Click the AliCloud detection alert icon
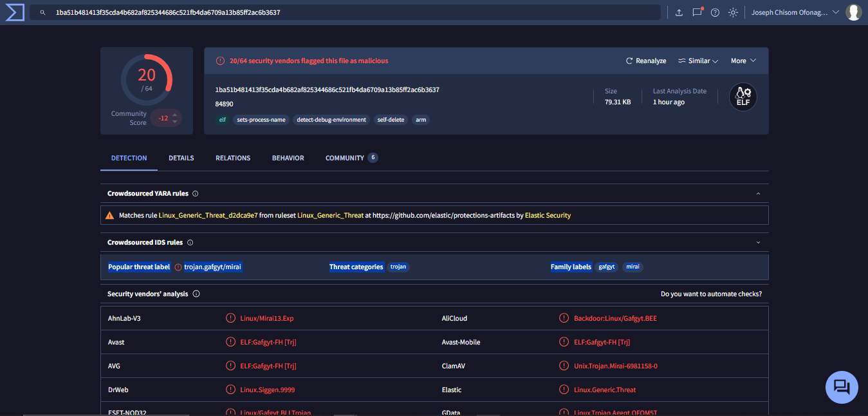868x416 pixels. (x=564, y=318)
